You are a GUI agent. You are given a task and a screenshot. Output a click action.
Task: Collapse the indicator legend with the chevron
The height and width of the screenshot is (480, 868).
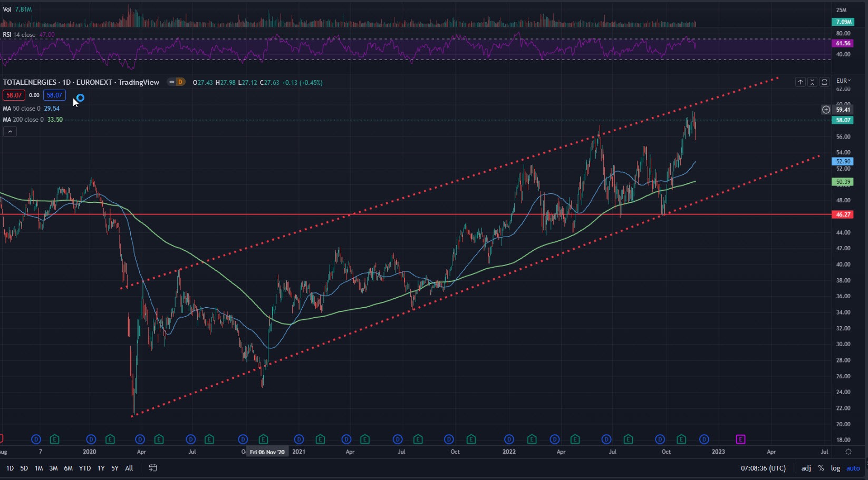(x=9, y=132)
